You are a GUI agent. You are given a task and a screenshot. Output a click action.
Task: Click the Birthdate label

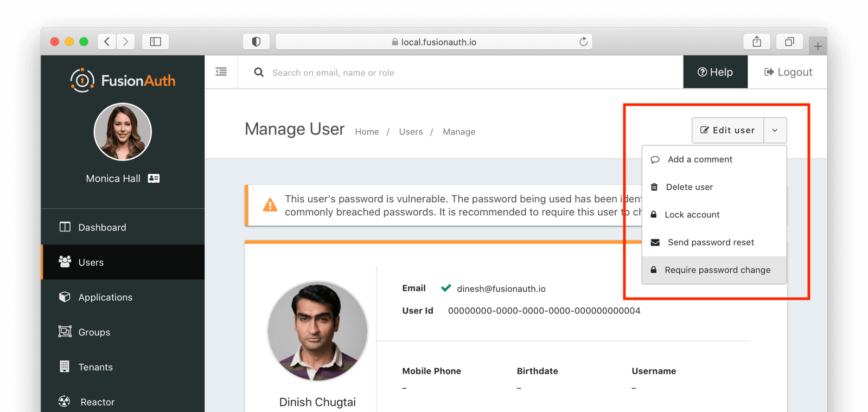click(537, 371)
